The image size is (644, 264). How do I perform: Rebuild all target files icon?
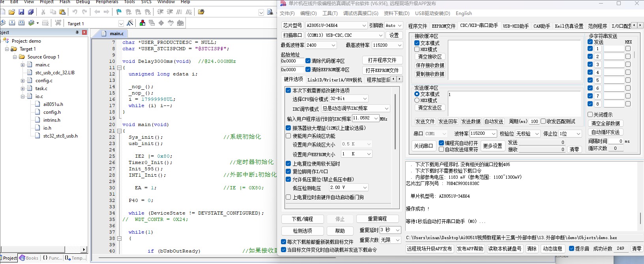[22, 23]
